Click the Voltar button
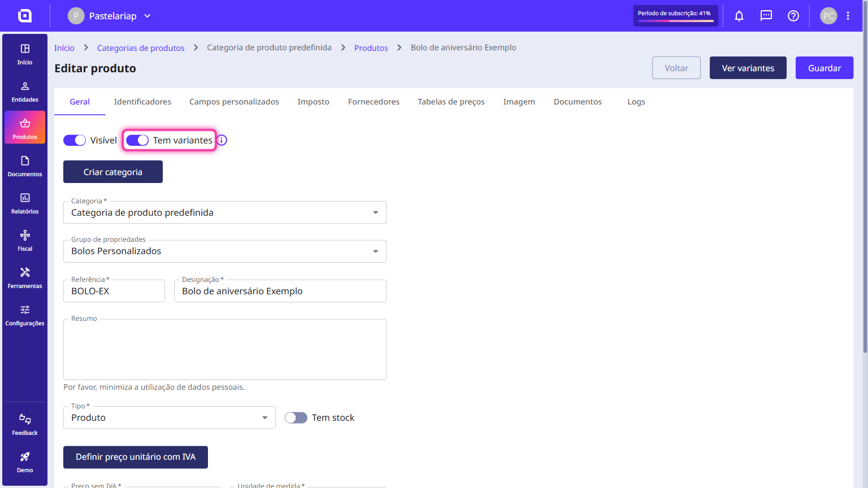The height and width of the screenshot is (488, 868). [676, 68]
